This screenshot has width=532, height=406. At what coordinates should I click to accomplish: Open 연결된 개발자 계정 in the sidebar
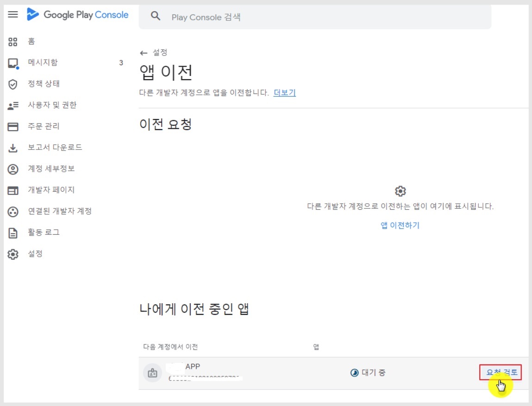pos(60,211)
